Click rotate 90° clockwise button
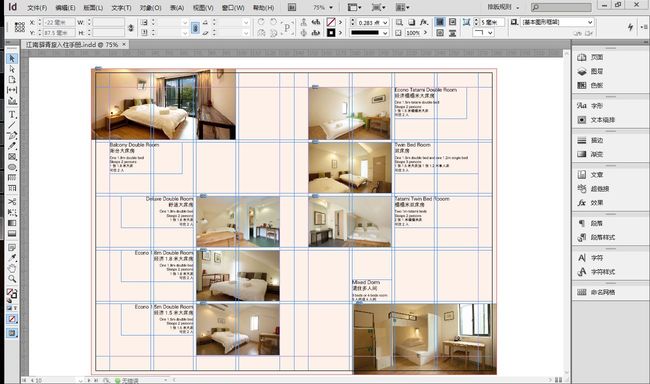Screen dimensions: 650x384 coord(261,22)
